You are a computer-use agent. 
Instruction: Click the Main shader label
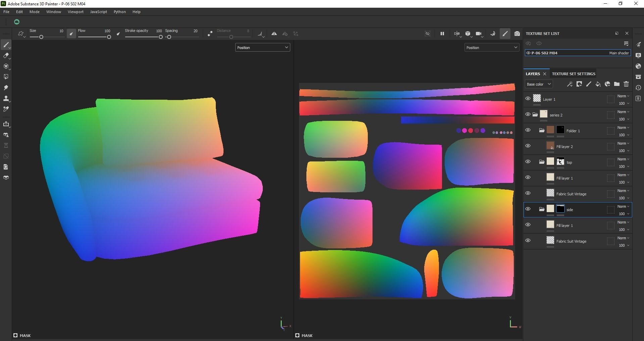pyautogui.click(x=619, y=53)
